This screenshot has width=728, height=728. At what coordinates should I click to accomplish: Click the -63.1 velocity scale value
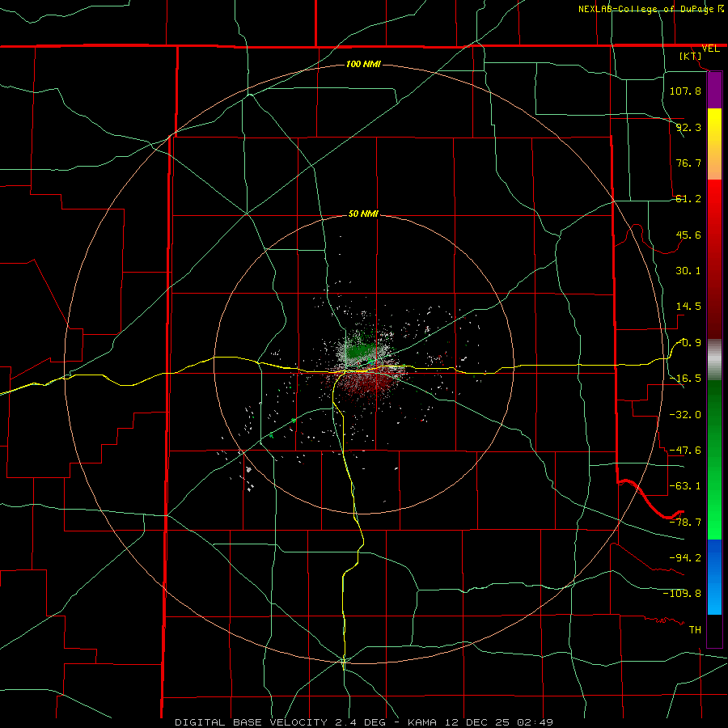685,486
